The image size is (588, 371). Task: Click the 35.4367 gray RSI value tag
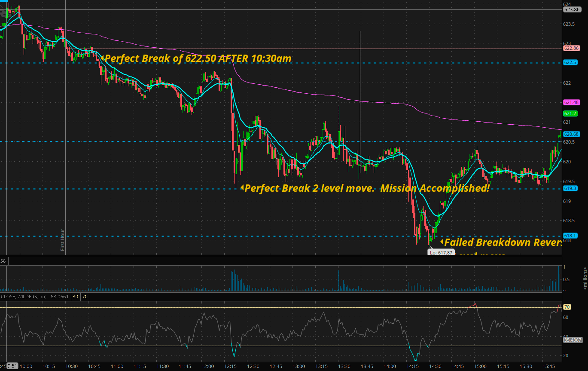coord(572,340)
